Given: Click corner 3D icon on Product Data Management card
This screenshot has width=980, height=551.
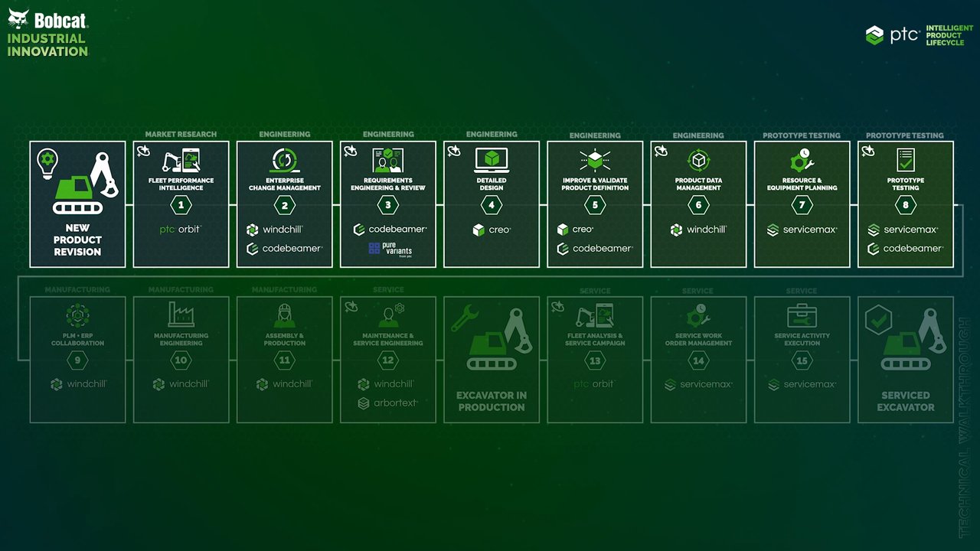Looking at the screenshot, I should [x=661, y=151].
